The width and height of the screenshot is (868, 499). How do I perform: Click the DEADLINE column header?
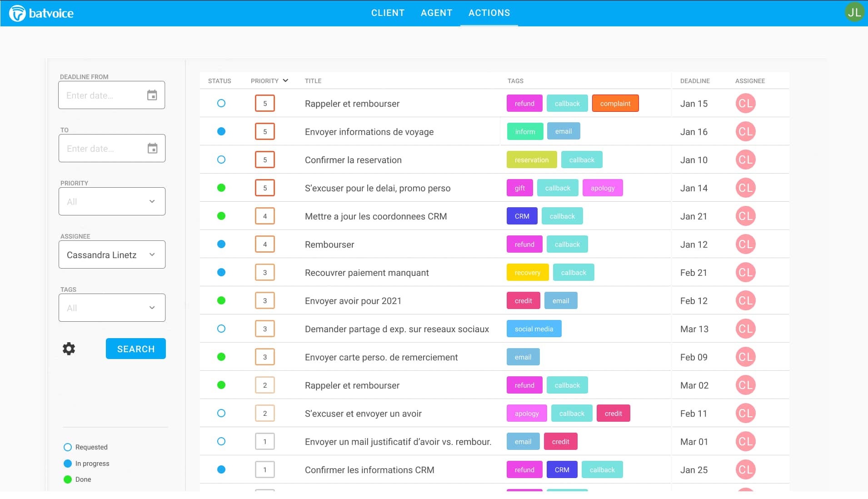[695, 81]
